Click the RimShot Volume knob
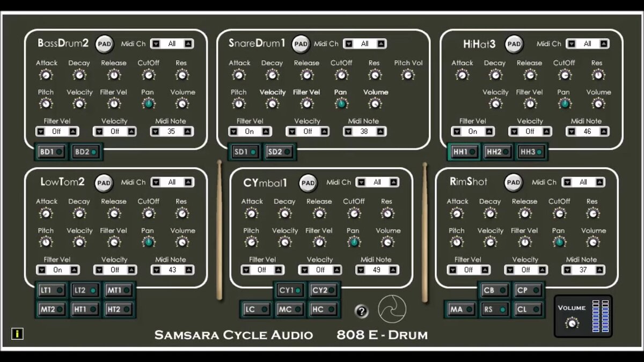 593,242
